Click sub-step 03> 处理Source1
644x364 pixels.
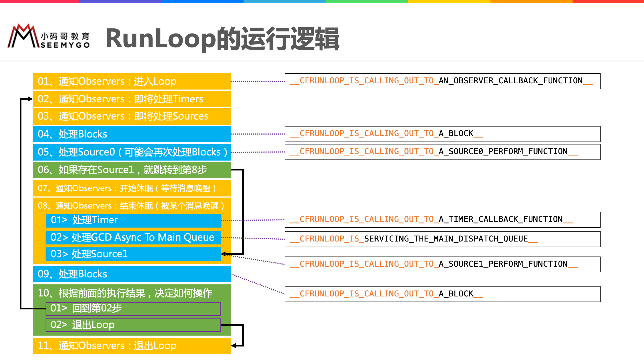click(133, 254)
